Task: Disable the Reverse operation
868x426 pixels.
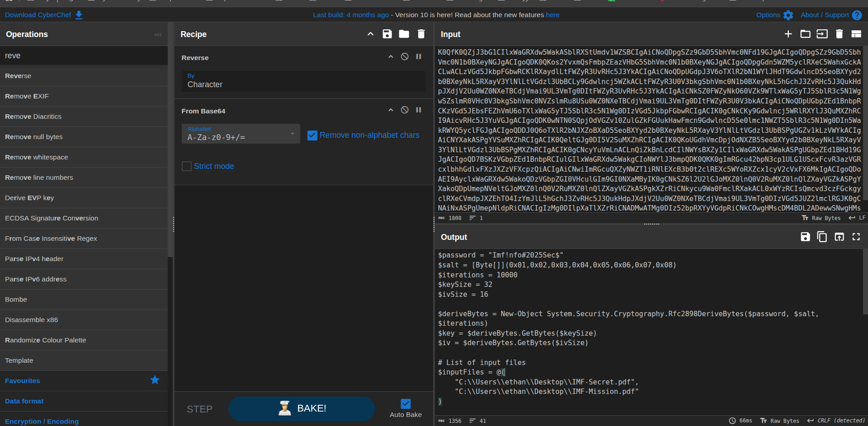Action: coord(405,56)
